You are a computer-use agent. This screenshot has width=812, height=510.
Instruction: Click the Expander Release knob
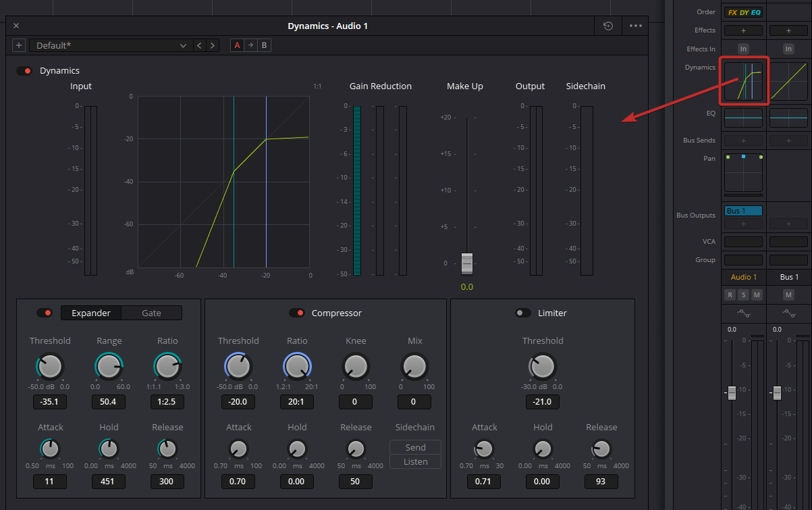[x=167, y=448]
